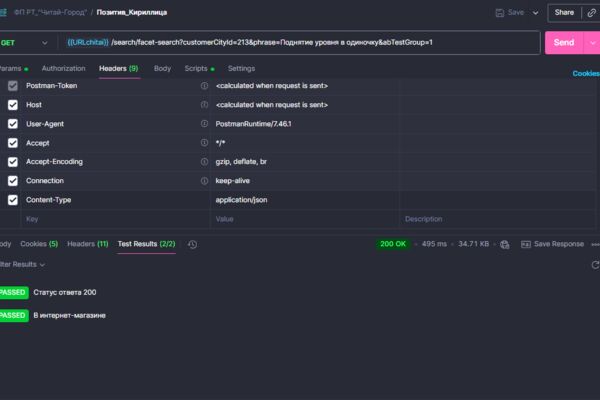Switch to the Authorization tab
This screenshot has height=400, width=600.
coord(64,69)
